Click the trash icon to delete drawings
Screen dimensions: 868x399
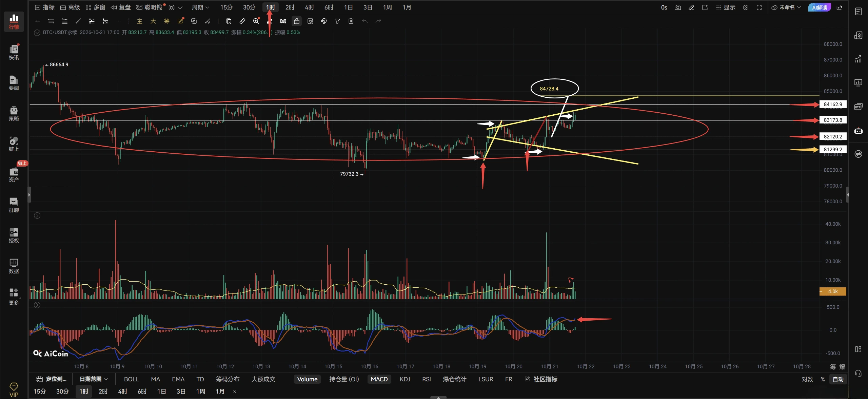pos(351,21)
